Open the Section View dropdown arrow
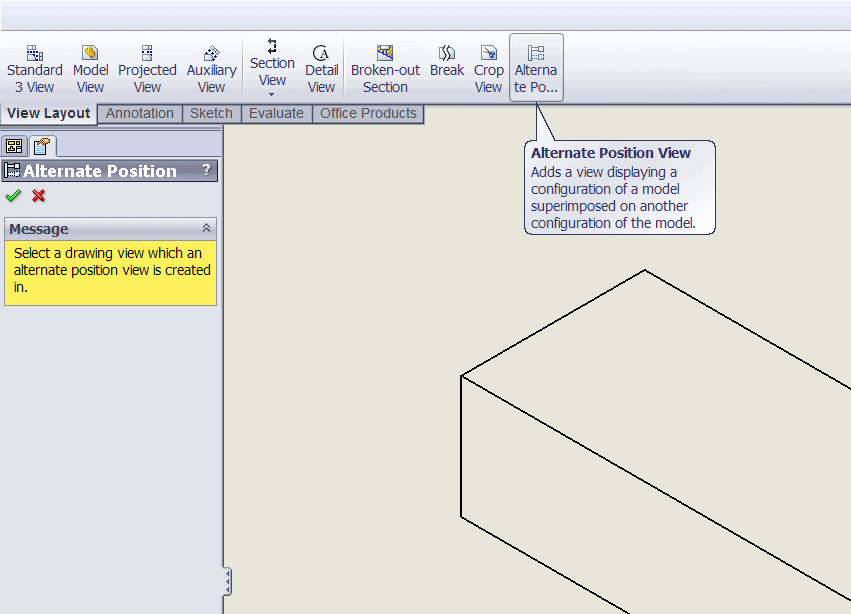The image size is (851, 614). click(272, 95)
